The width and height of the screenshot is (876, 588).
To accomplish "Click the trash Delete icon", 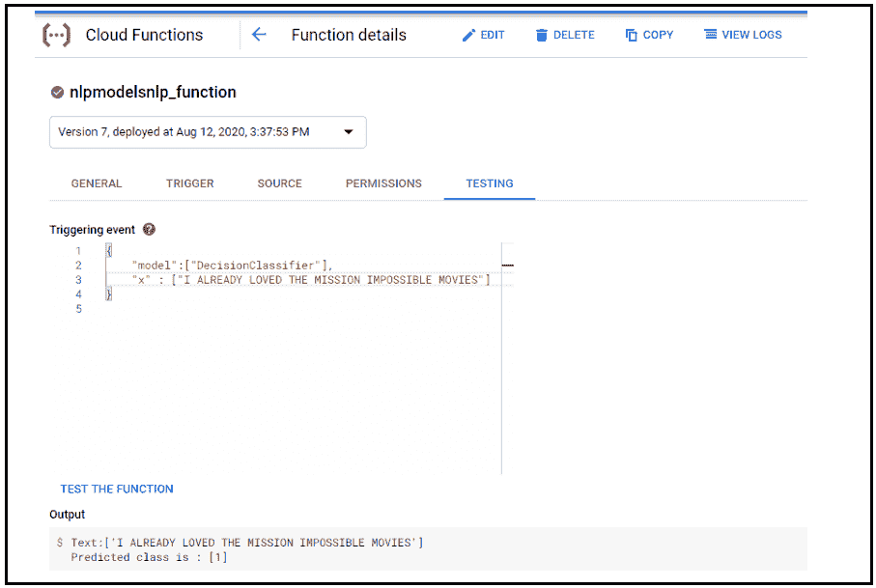I will (542, 35).
